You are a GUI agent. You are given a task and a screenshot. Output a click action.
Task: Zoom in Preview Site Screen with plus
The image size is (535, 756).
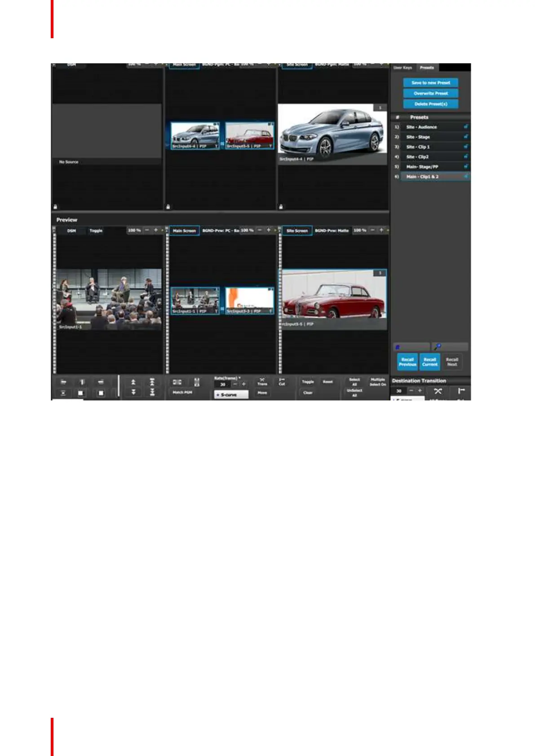click(x=381, y=230)
